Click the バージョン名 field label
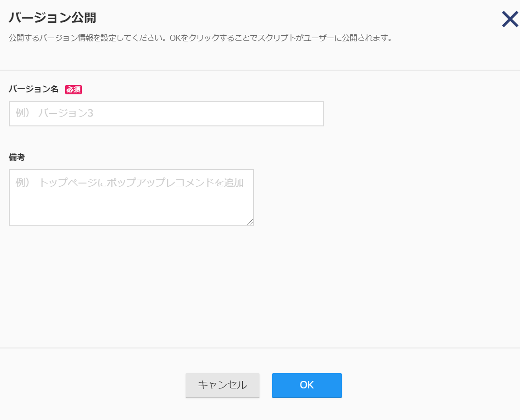The image size is (520, 420). pyautogui.click(x=33, y=89)
